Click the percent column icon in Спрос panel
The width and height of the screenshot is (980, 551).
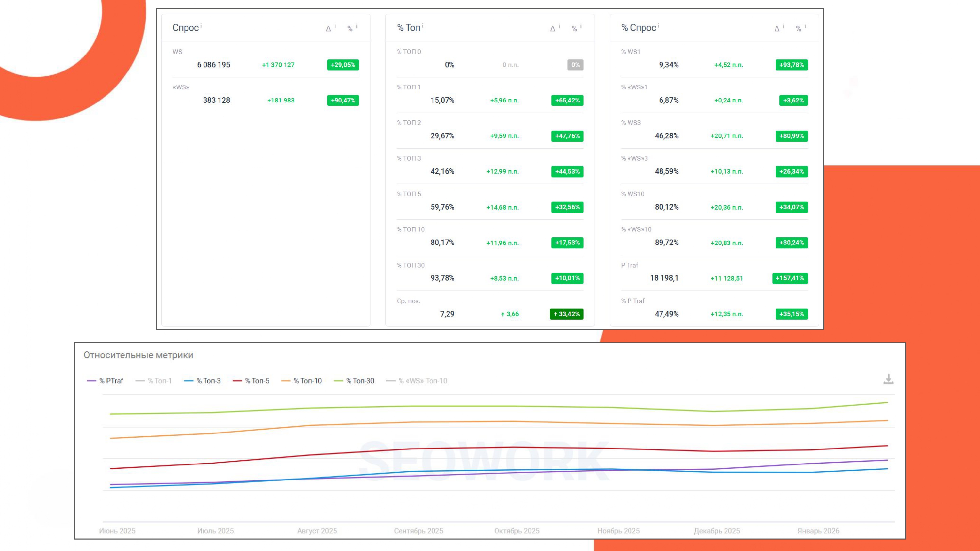tap(350, 28)
